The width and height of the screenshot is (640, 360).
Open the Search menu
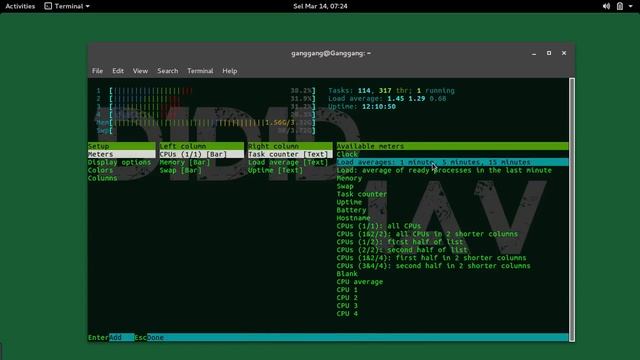[167, 71]
